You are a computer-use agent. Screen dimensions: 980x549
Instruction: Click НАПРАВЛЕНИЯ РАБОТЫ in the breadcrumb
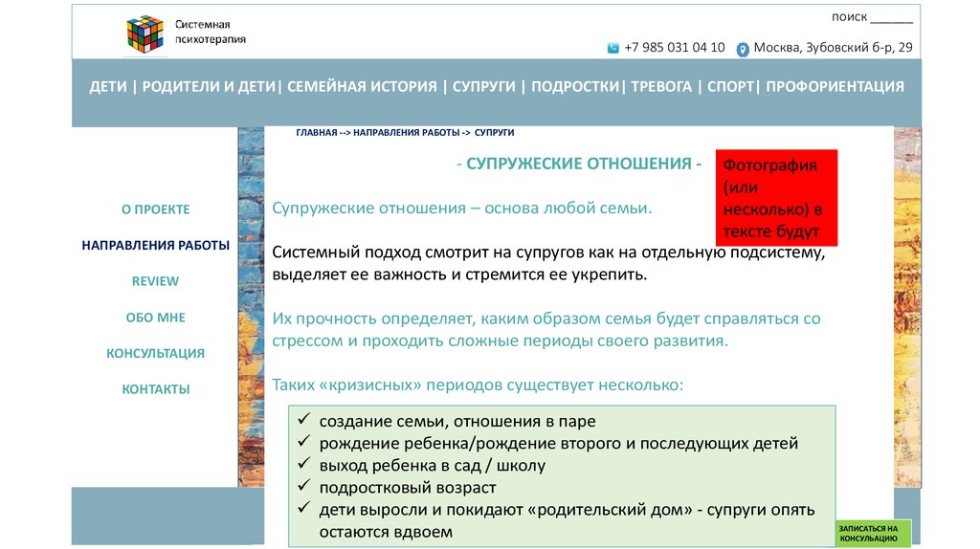(x=406, y=133)
